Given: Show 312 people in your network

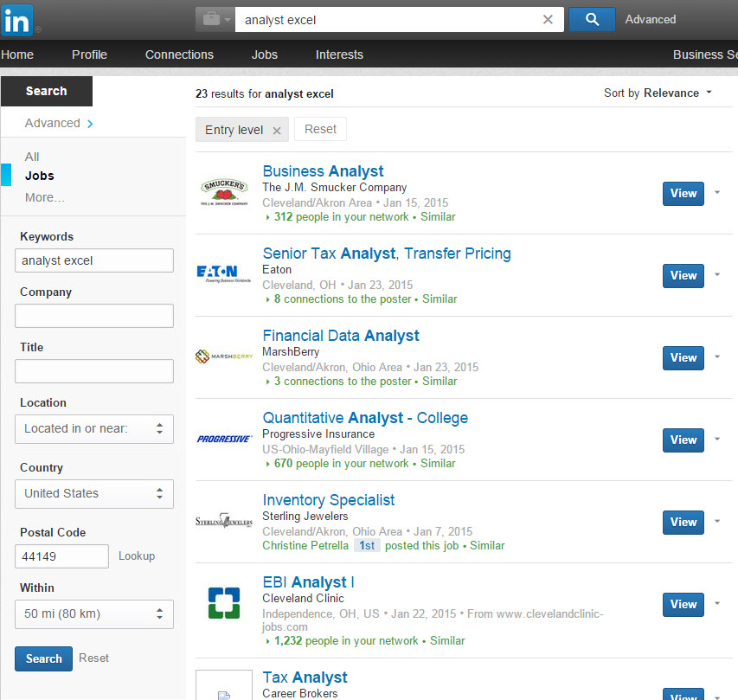Looking at the screenshot, I should [341, 217].
